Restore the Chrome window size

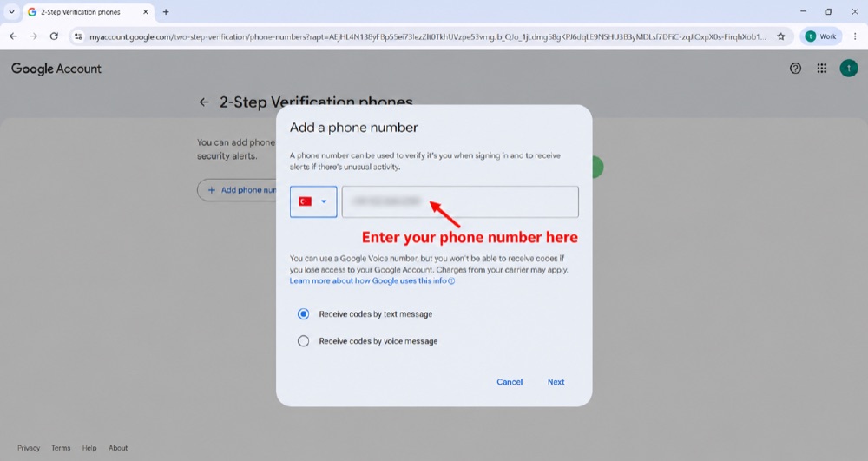829,11
